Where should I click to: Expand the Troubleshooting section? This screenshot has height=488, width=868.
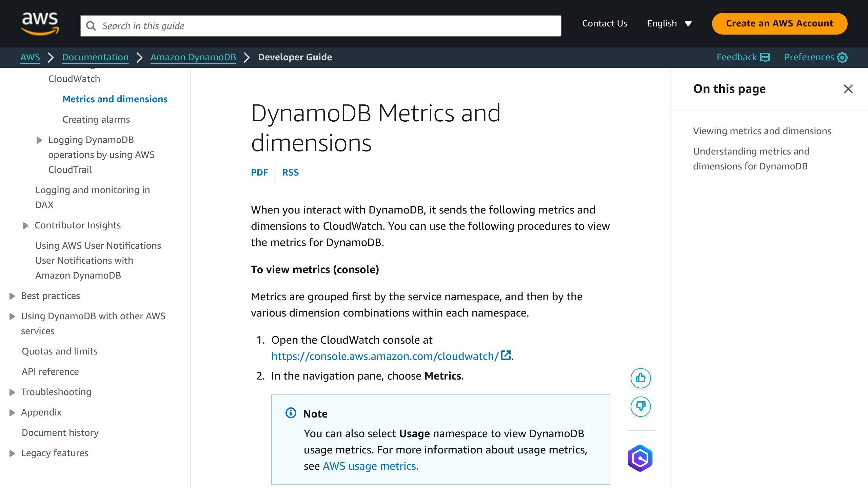pos(12,392)
